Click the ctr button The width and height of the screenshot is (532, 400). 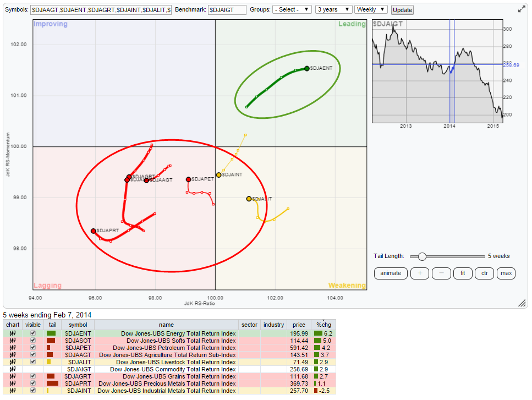485,273
